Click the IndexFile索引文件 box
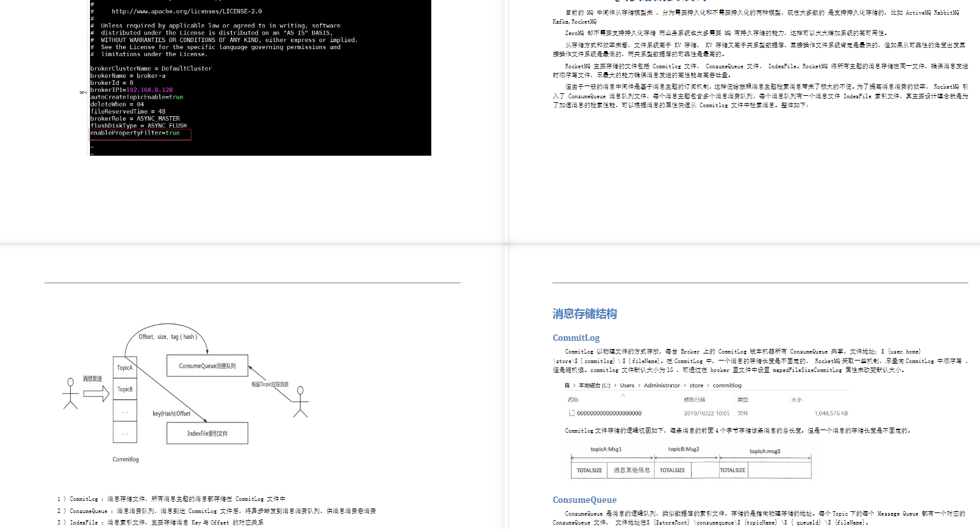The image size is (980, 529). click(207, 433)
